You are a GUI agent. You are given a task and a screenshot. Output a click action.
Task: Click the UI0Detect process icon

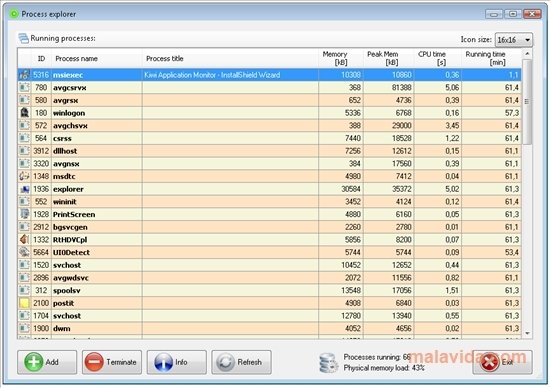click(x=24, y=252)
